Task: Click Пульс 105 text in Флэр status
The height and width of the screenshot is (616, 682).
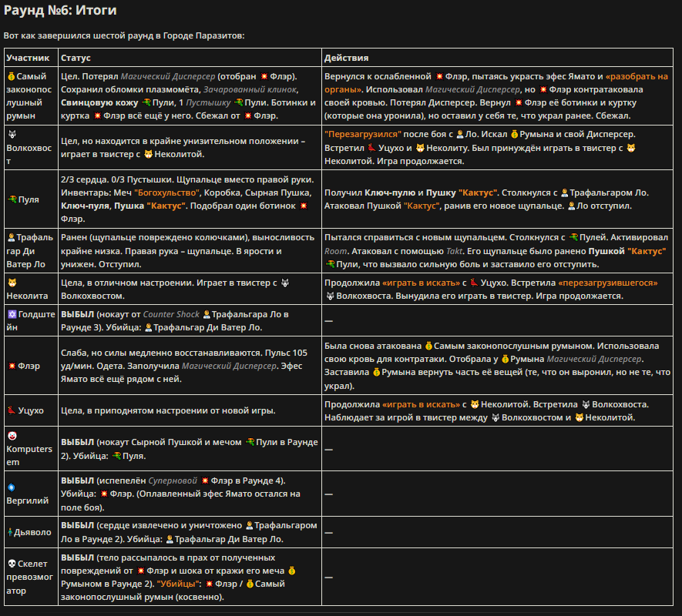Action: click(x=286, y=353)
